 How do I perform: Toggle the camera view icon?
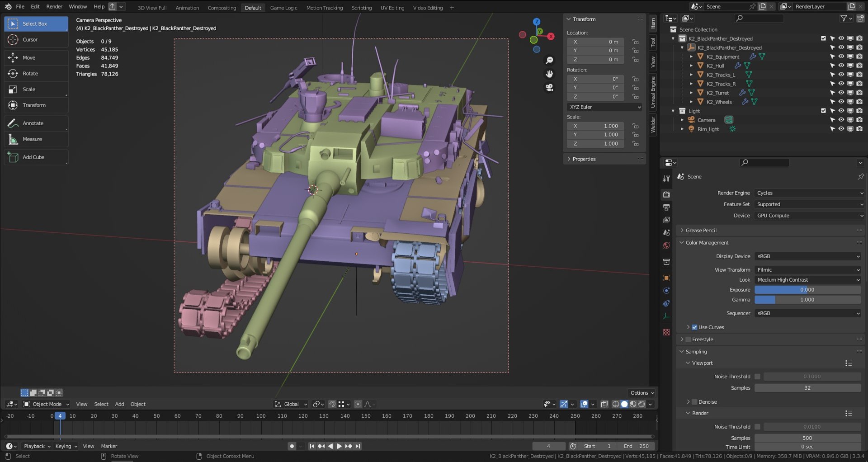click(x=549, y=88)
